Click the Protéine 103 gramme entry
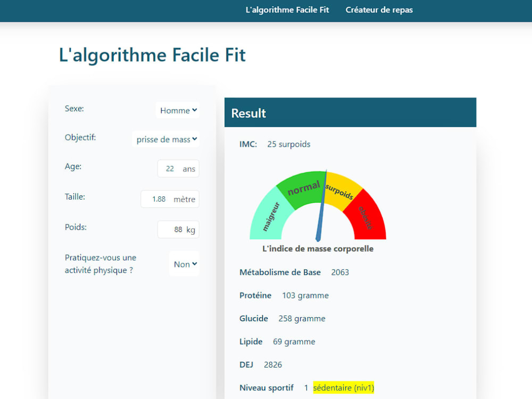 pyautogui.click(x=305, y=295)
